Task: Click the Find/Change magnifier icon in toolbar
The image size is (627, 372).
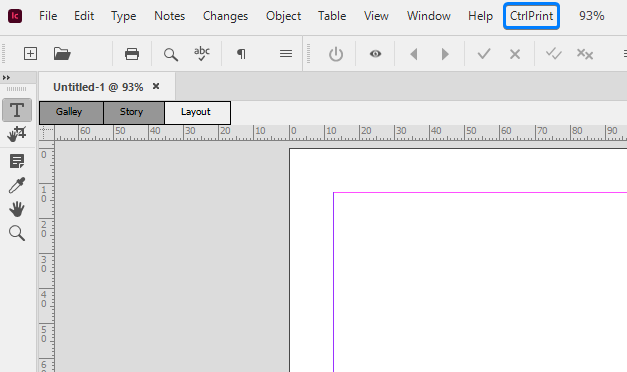Action: 171,54
